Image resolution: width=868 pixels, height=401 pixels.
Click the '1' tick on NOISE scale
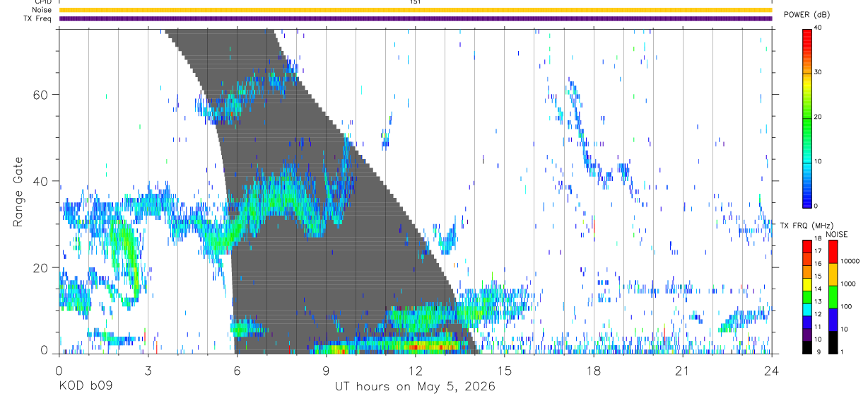[x=841, y=352]
